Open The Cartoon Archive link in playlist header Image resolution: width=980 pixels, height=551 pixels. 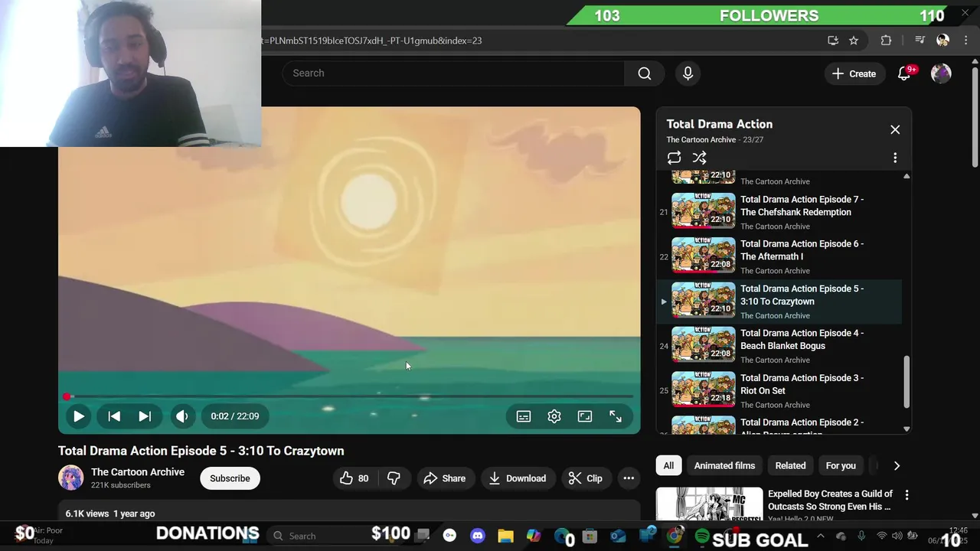[x=701, y=139]
